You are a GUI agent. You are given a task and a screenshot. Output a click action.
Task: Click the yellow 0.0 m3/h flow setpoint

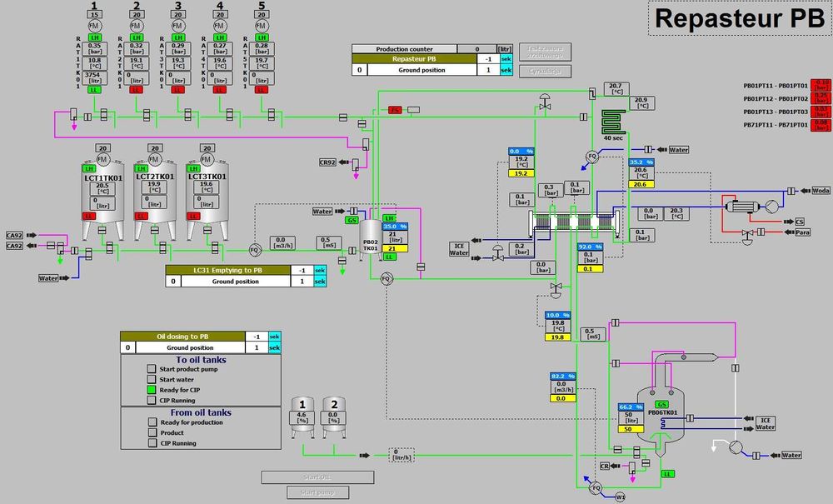pos(562,397)
